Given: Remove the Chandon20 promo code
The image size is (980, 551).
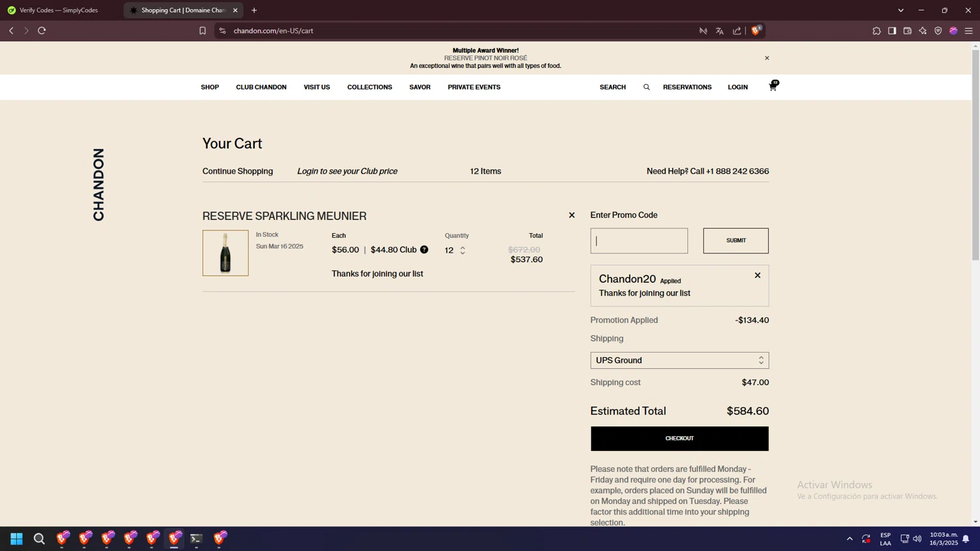Looking at the screenshot, I should pos(757,275).
